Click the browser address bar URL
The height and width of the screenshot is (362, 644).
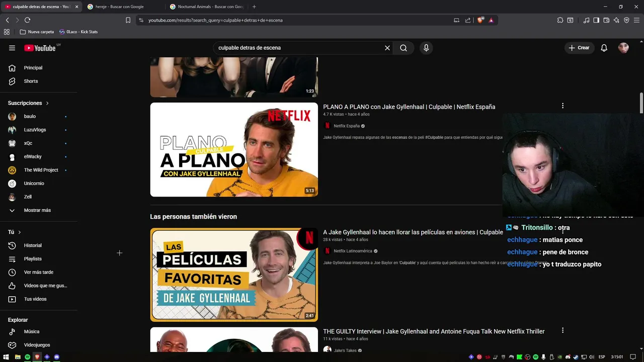215,20
